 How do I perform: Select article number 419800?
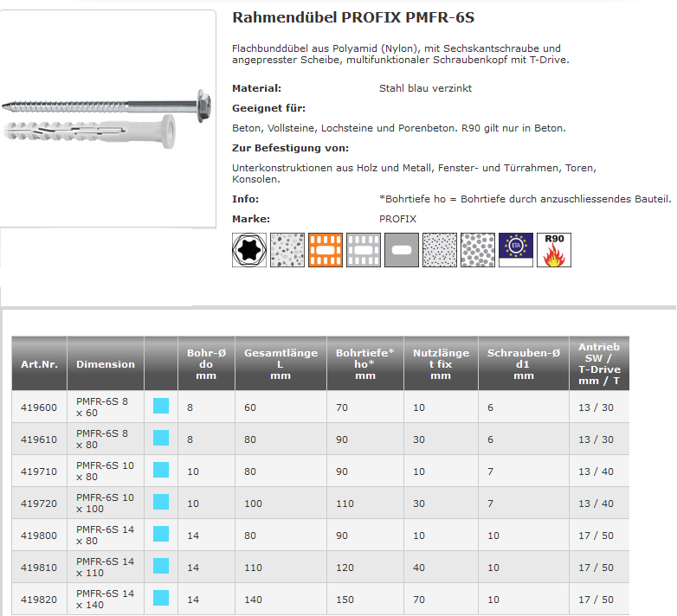click(39, 536)
